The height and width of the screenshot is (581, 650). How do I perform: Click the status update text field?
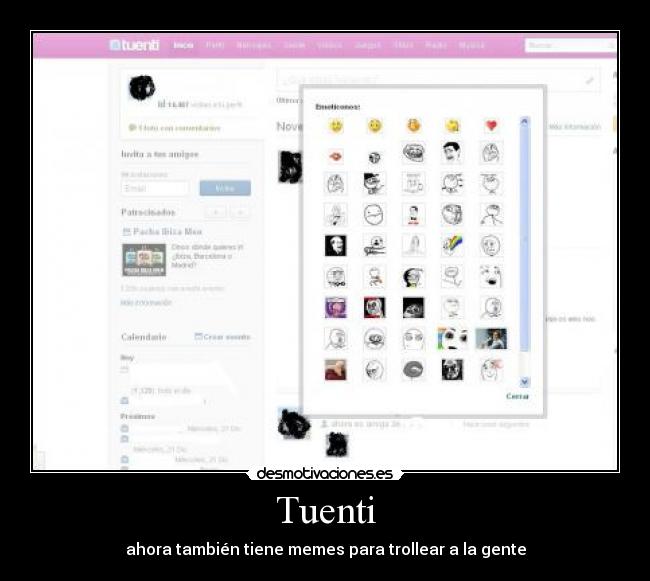438,80
